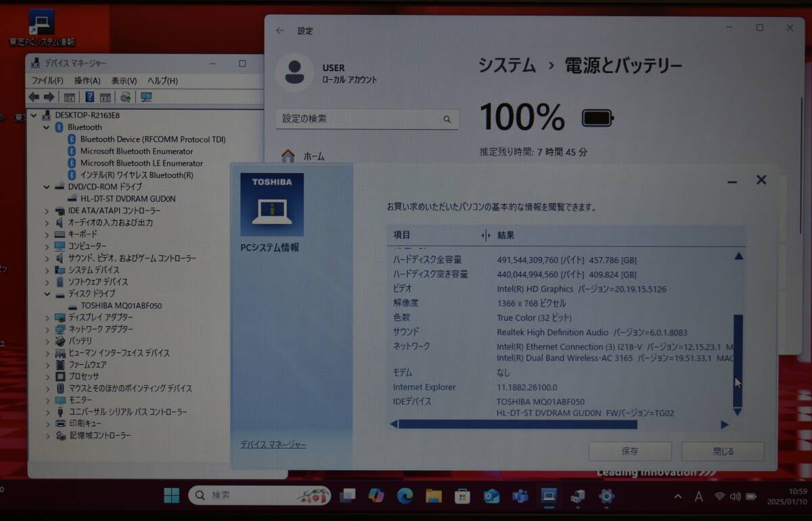Open the 東芝PCシステム情報 desktop shortcut
This screenshot has width=812, height=521.
(x=41, y=28)
